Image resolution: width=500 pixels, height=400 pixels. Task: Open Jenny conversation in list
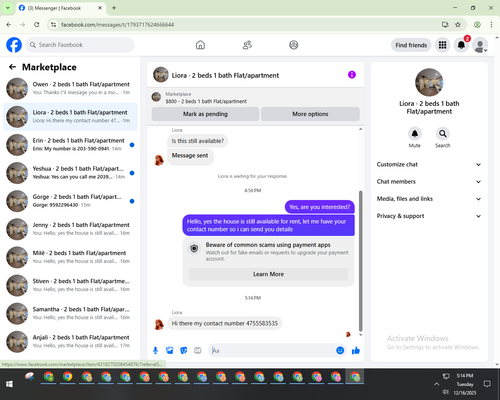point(70,229)
